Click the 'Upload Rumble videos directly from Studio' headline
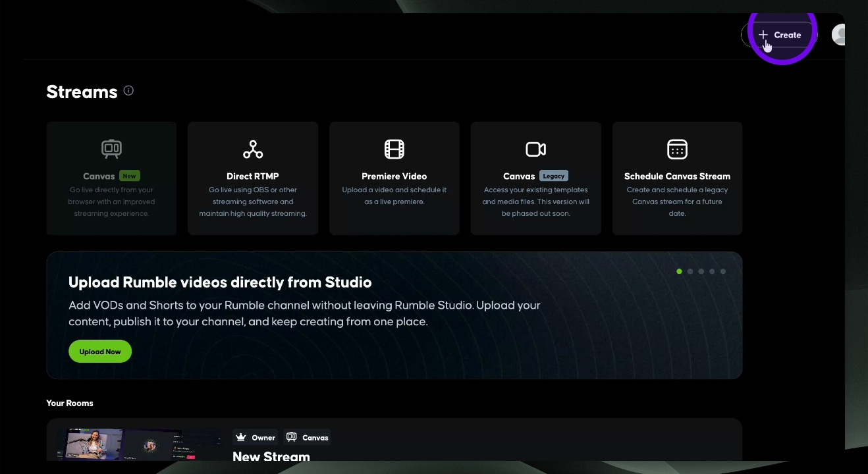 220,282
